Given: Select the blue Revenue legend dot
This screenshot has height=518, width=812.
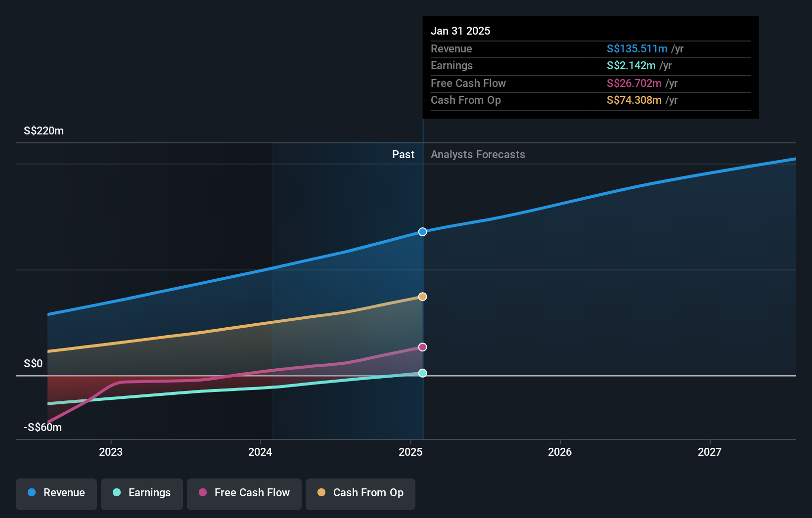Looking at the screenshot, I should click(32, 493).
